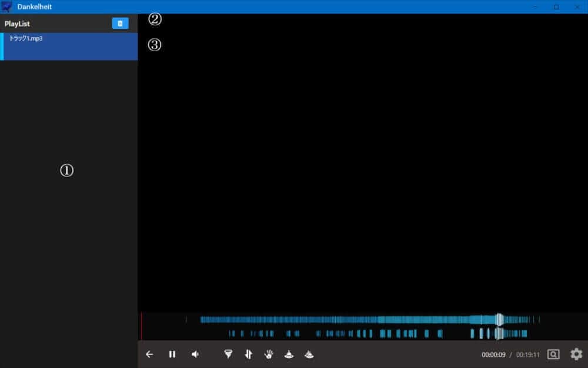Viewport: 588px width, 368px height.
Task: Click the tornado-shaped icon in the control bar
Action: coord(228,354)
